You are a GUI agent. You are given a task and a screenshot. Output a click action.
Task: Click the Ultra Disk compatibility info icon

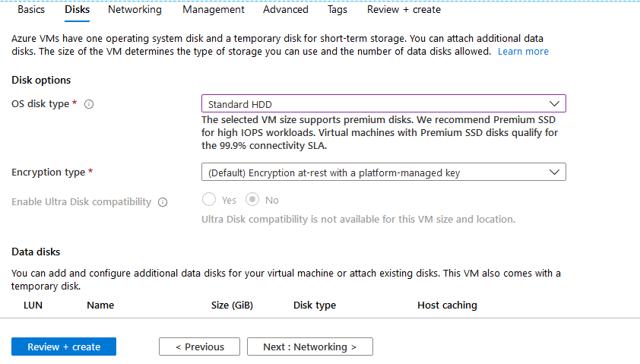[x=163, y=202]
